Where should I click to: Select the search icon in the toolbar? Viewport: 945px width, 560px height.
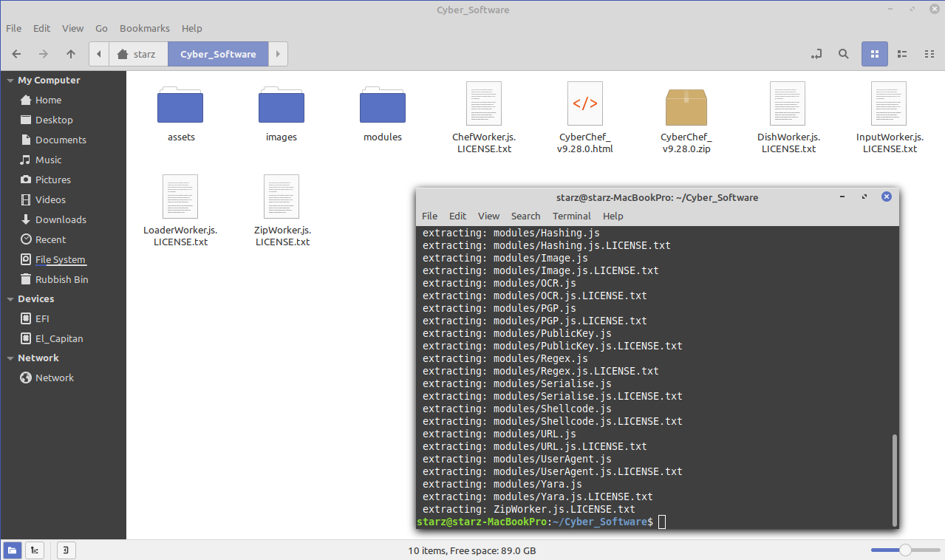(x=843, y=54)
